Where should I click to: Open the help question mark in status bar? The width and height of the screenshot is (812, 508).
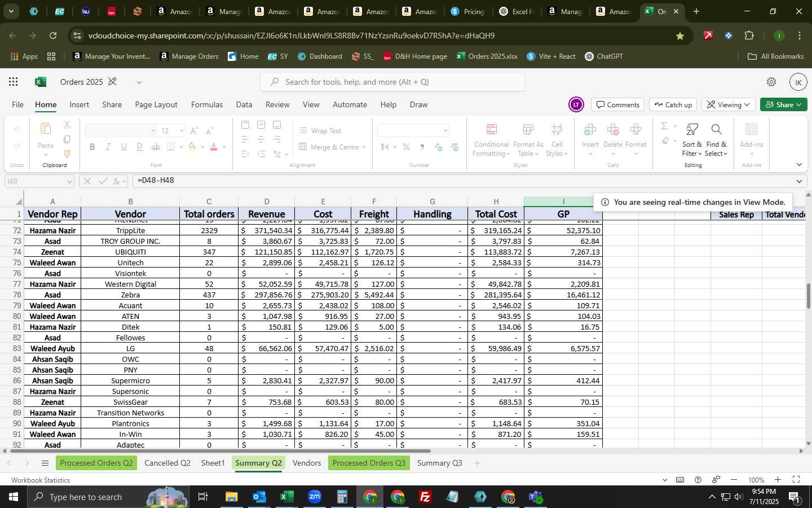click(x=698, y=480)
